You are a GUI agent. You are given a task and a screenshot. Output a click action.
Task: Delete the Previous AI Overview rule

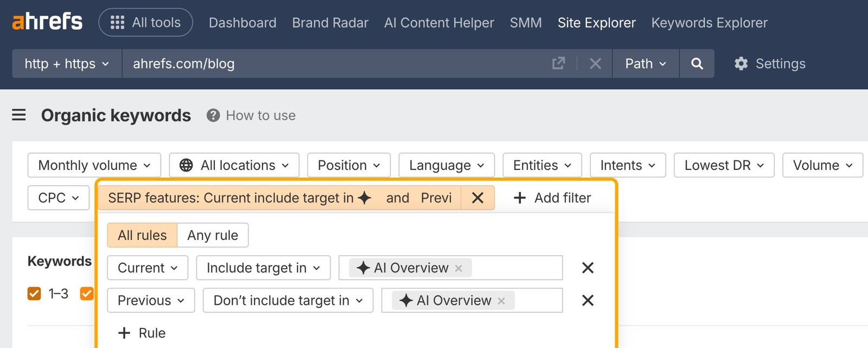(x=588, y=300)
